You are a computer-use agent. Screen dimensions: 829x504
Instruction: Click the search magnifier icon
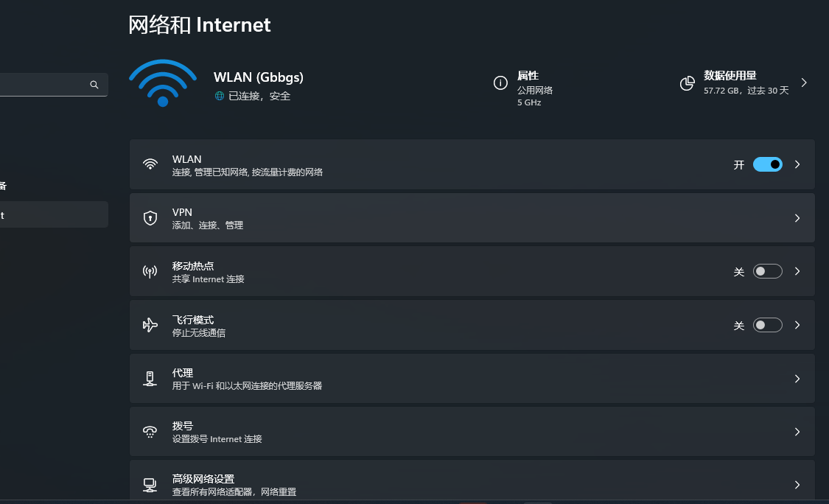[94, 85]
